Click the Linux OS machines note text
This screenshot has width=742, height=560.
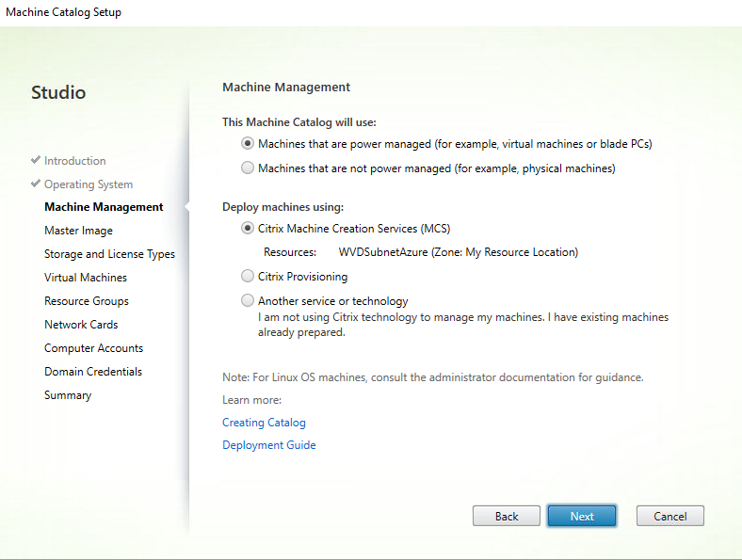[x=433, y=377]
